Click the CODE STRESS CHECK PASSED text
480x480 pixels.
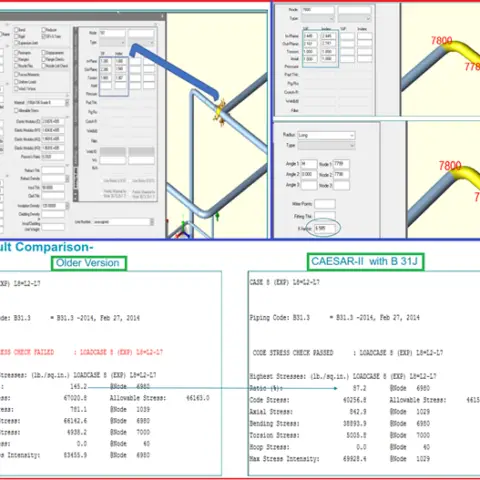point(293,353)
